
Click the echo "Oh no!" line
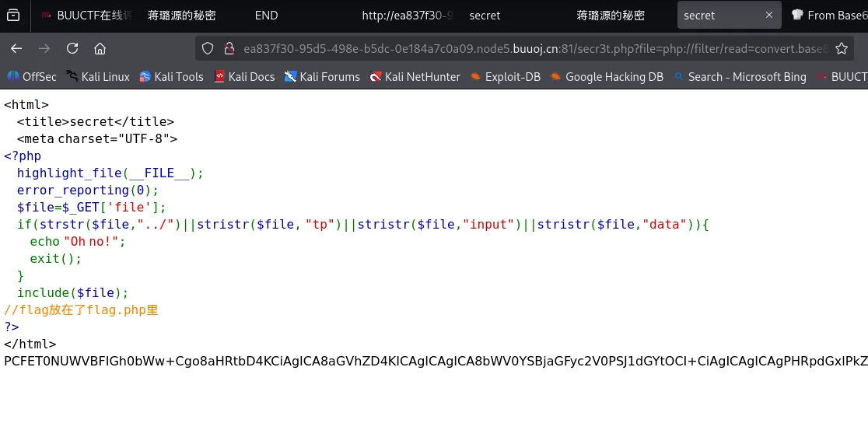[78, 242]
